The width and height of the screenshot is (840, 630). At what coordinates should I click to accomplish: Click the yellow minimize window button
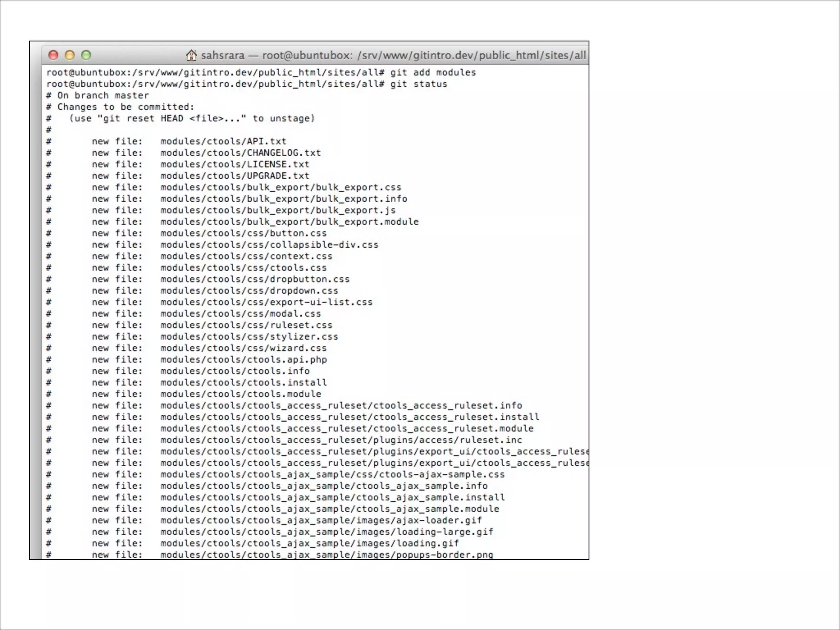point(70,55)
